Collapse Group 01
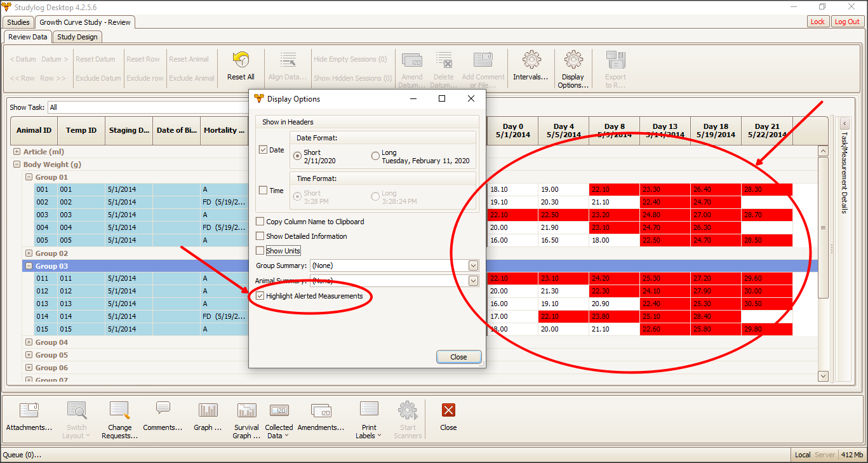 pyautogui.click(x=29, y=177)
